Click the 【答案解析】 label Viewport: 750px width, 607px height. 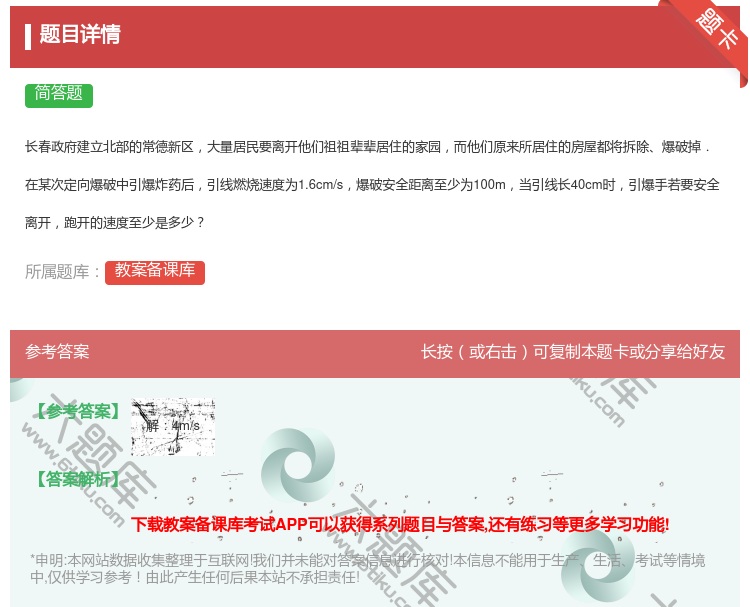click(x=78, y=479)
